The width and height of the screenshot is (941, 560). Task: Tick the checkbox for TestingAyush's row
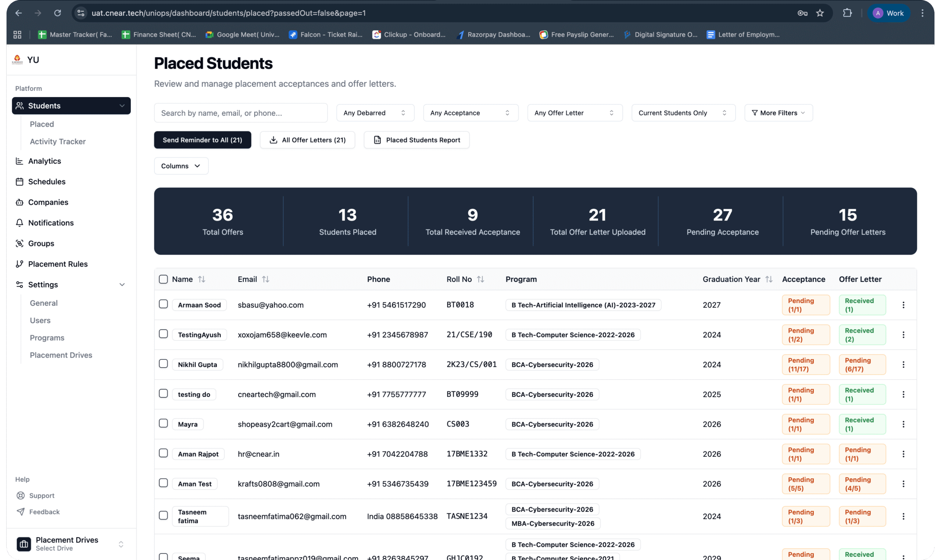[163, 334]
